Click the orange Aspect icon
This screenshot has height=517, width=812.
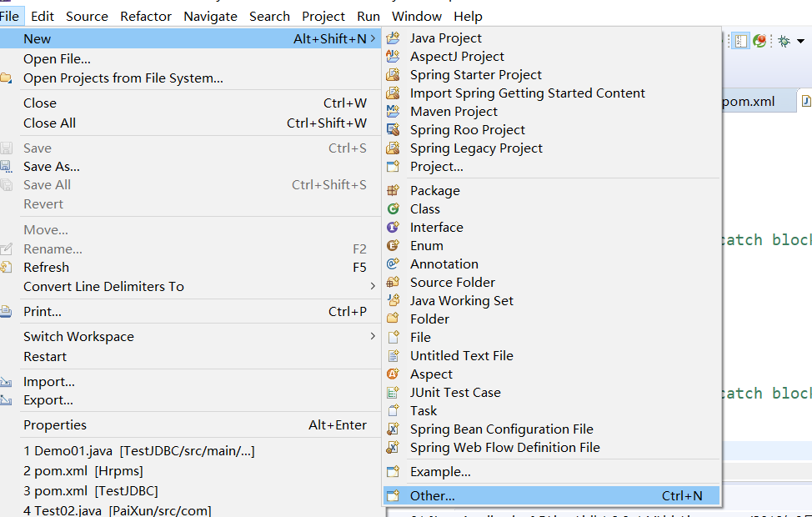[393, 374]
